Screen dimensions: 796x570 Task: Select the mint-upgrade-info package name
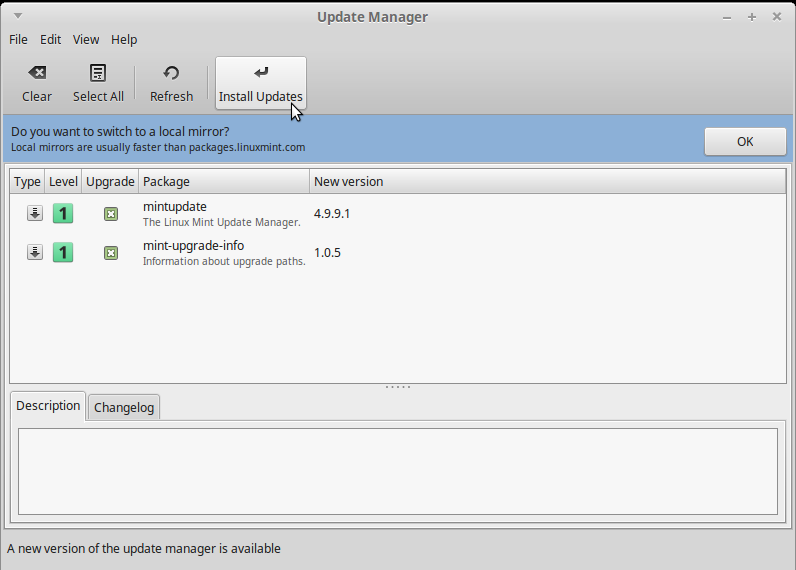[x=193, y=246]
